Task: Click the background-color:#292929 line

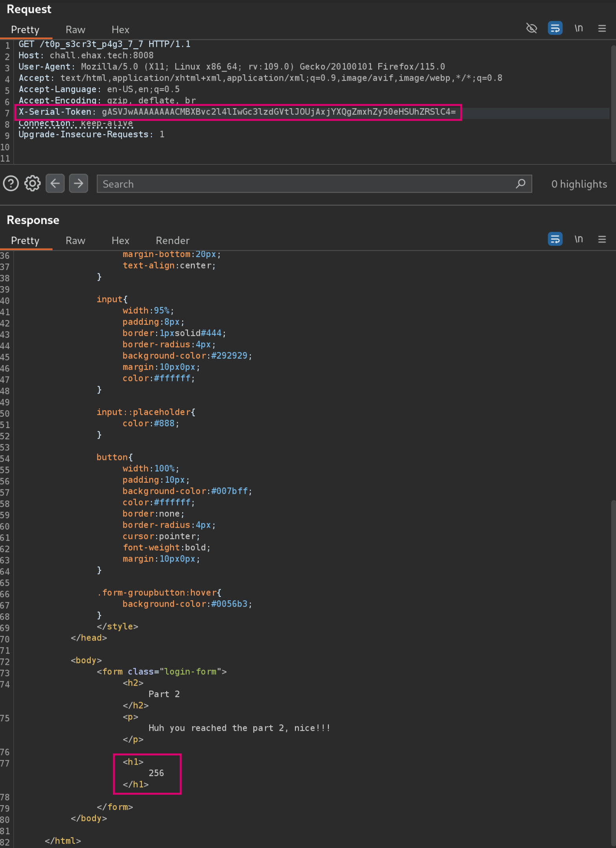Action: pos(187,356)
